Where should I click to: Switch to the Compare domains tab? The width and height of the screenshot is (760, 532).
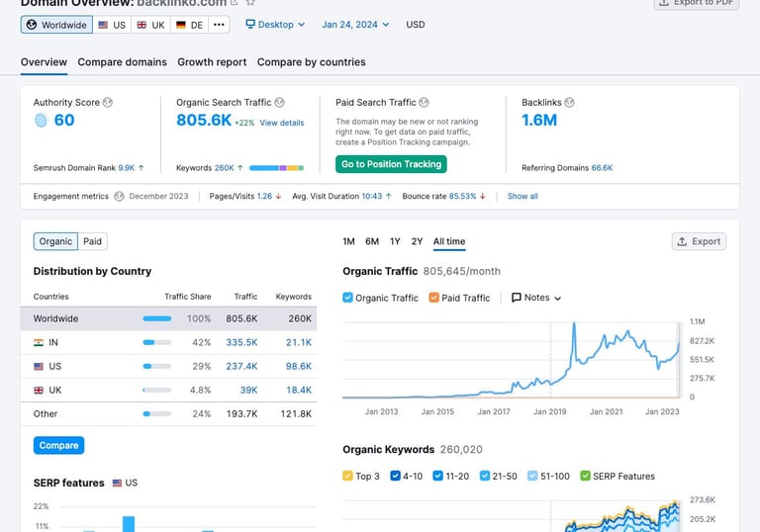[x=122, y=62]
